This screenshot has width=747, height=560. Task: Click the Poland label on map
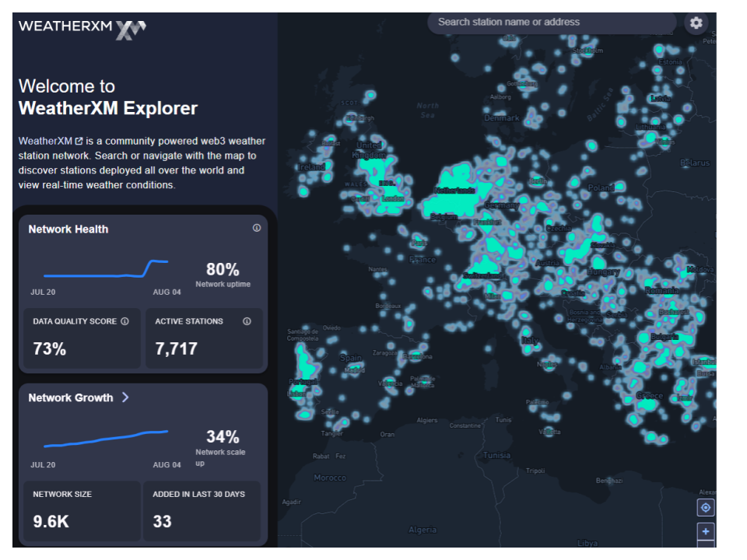(601, 187)
